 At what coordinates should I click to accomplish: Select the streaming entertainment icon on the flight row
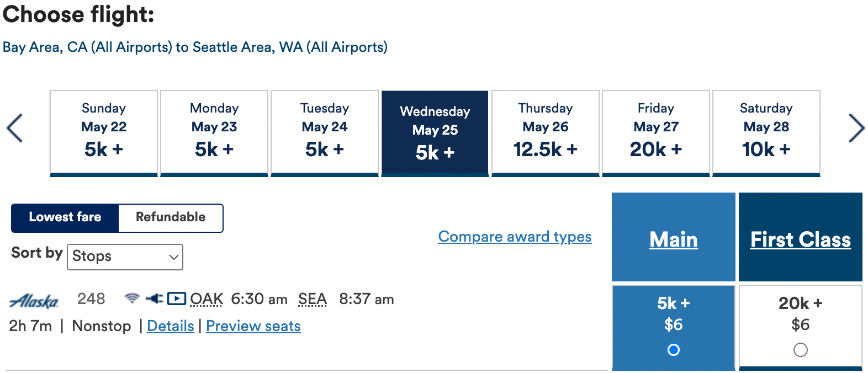tap(177, 298)
